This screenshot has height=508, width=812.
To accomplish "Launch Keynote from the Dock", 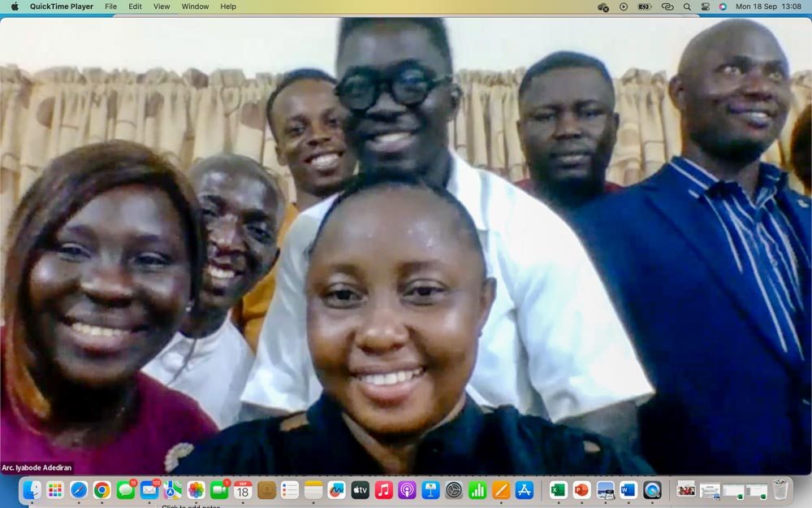I will click(x=431, y=490).
